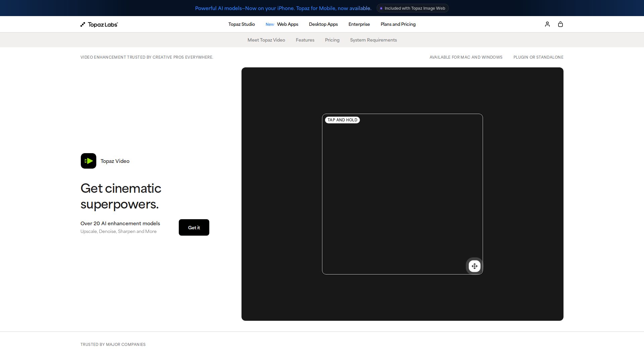Image resolution: width=644 pixels, height=362 pixels.
Task: View System Requirements section
Action: [373, 40]
